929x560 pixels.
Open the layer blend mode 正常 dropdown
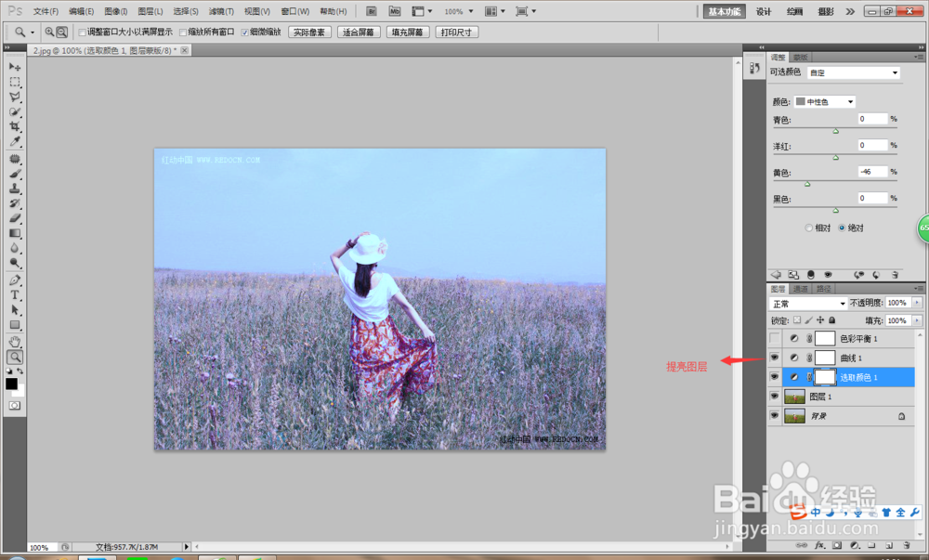coord(808,304)
